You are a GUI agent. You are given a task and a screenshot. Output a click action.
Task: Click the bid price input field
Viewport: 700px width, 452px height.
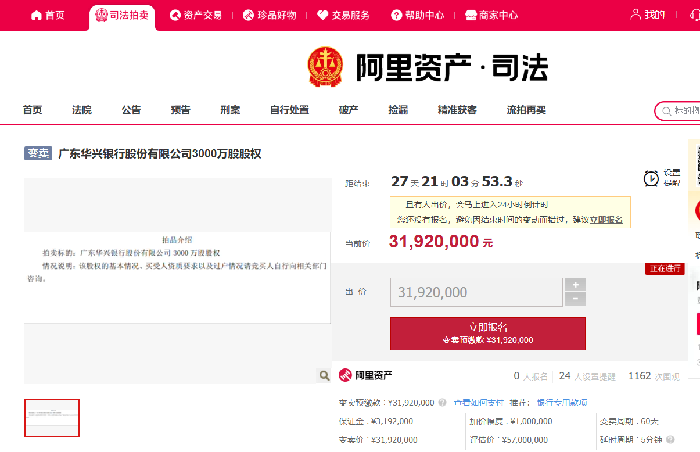475,292
